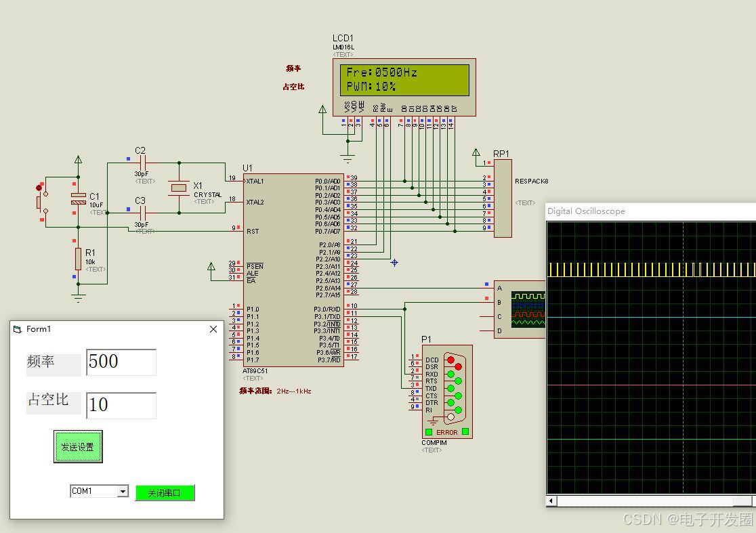This screenshot has height=533, width=756.
Task: Select resistor R1 10k
Action: 78,259
